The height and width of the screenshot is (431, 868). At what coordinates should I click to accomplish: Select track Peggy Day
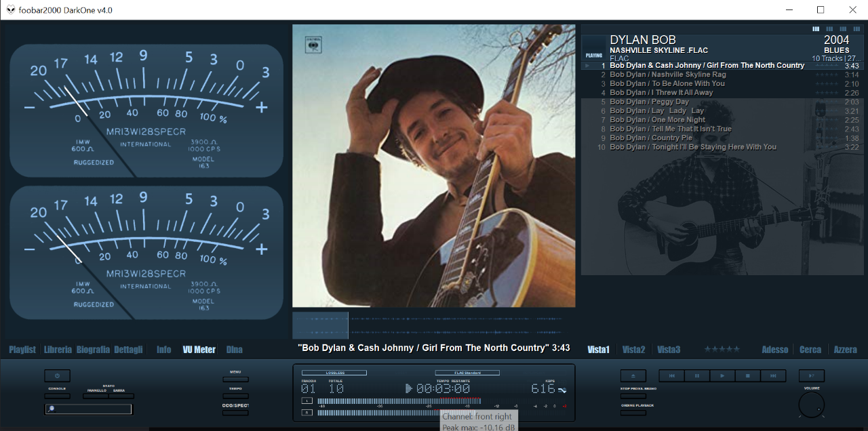tap(722, 102)
